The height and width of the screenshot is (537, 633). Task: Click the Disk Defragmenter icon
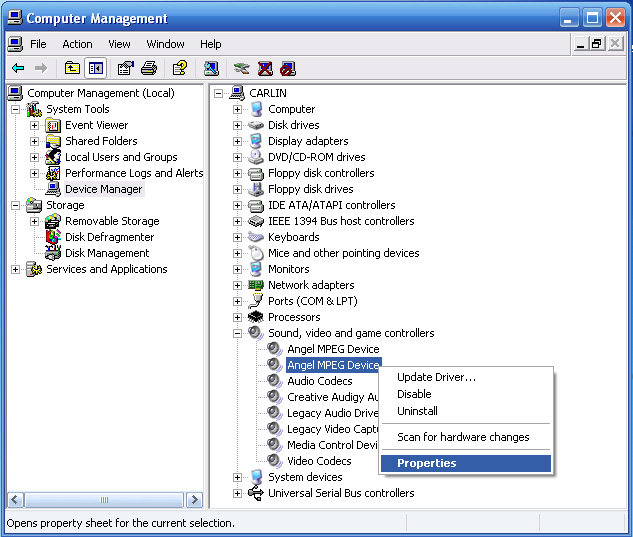click(53, 237)
